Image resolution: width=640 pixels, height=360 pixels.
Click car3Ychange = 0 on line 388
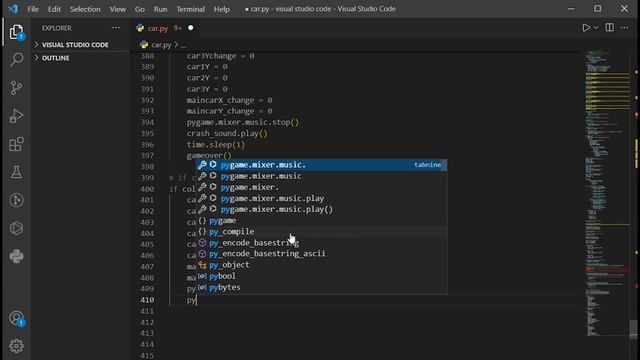(220, 56)
